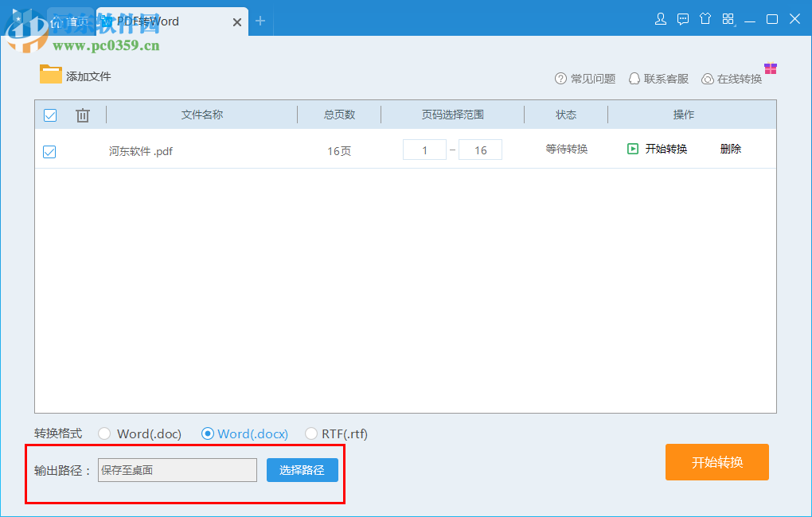The width and height of the screenshot is (812, 517).
Task: Click the 联系客服 QQ icon
Action: tap(634, 79)
